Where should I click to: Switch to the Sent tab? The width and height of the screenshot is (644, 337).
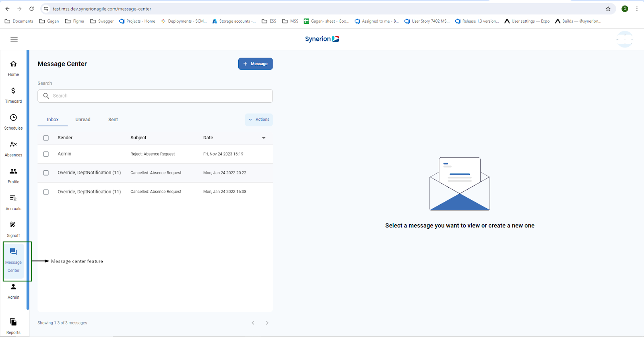pyautogui.click(x=113, y=120)
